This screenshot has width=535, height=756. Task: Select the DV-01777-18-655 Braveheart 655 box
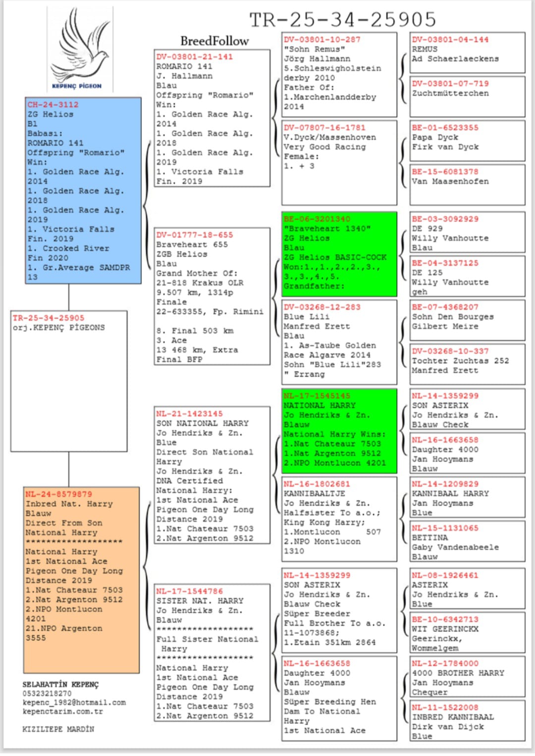pyautogui.click(x=212, y=296)
